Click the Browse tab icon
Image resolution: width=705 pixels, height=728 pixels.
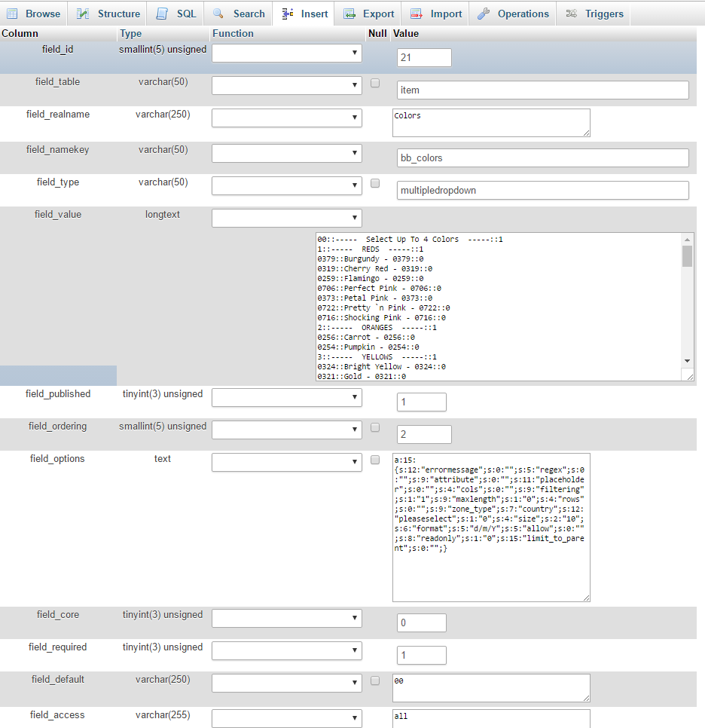(12, 14)
